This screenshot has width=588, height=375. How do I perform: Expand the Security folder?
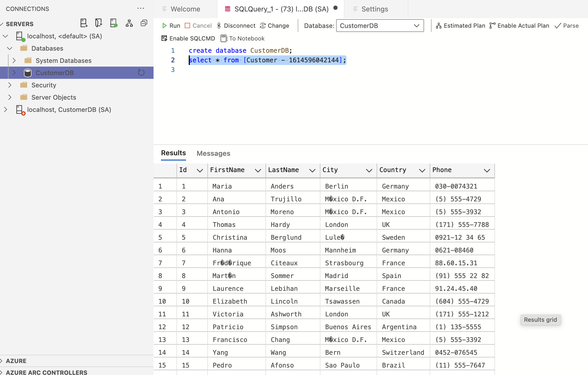click(10, 85)
